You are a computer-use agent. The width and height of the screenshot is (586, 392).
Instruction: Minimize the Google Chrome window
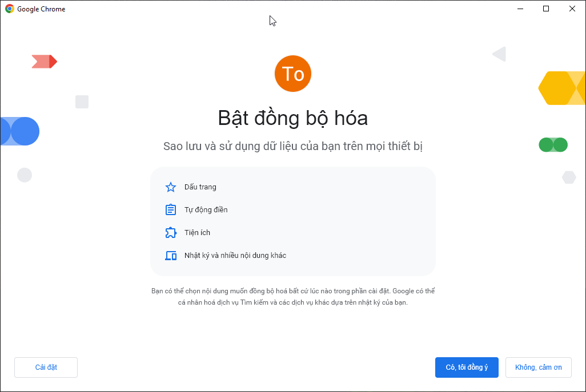[x=520, y=9]
